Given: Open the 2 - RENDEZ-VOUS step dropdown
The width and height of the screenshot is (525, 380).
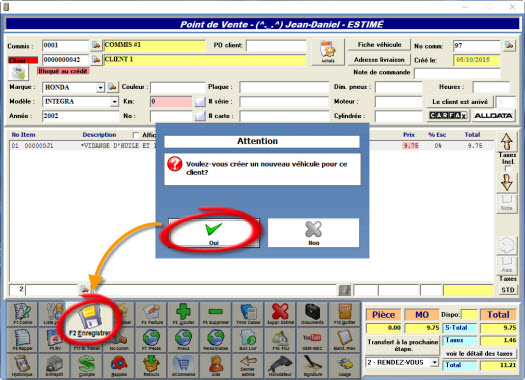Looking at the screenshot, I should [434, 363].
